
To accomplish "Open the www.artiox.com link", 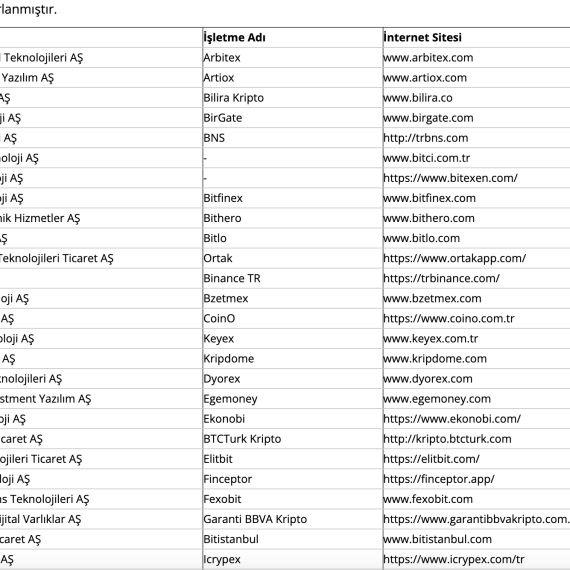I will (x=425, y=78).
